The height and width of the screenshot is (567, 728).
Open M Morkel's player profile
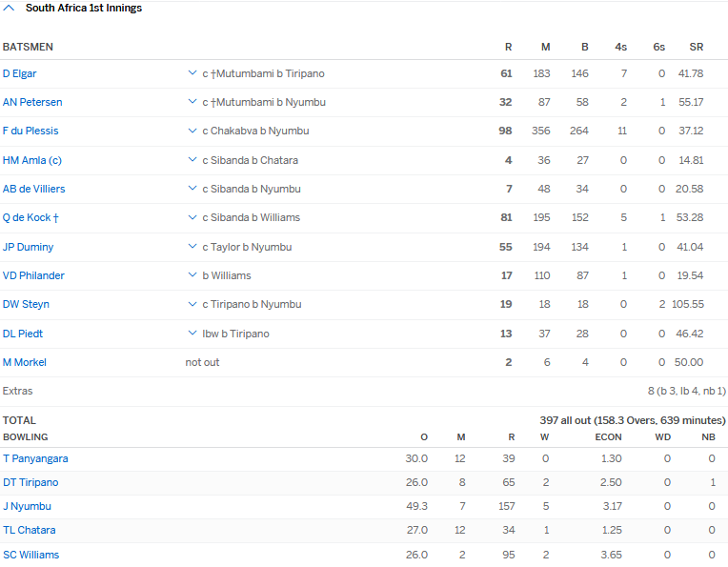click(x=25, y=362)
